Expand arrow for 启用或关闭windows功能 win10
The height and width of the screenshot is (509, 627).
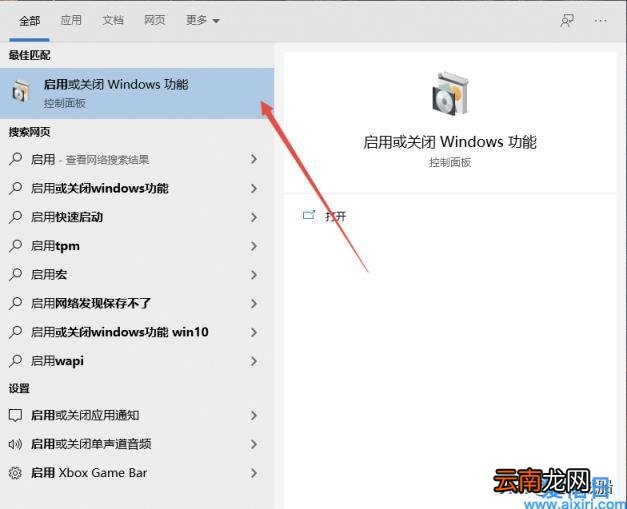click(254, 332)
